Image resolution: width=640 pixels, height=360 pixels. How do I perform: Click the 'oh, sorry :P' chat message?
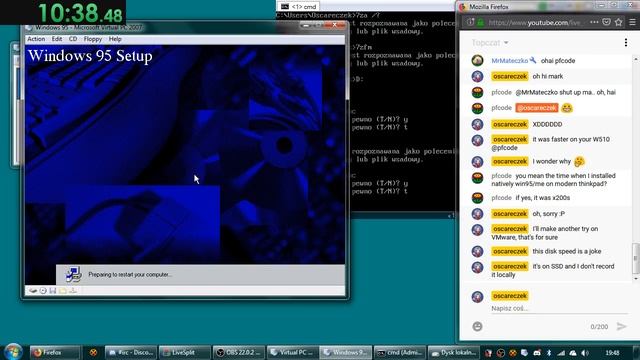pyautogui.click(x=549, y=214)
